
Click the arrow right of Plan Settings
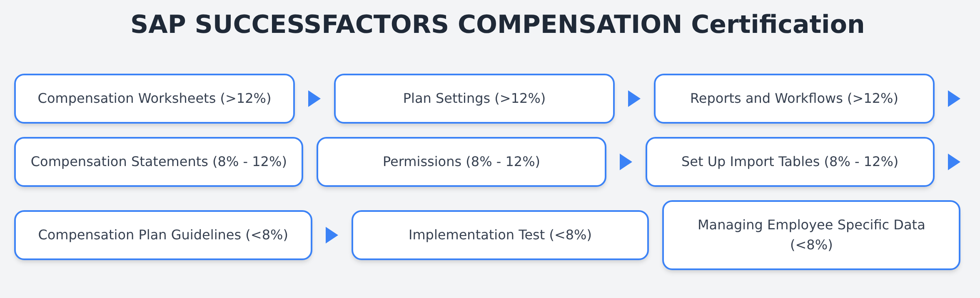(x=634, y=99)
